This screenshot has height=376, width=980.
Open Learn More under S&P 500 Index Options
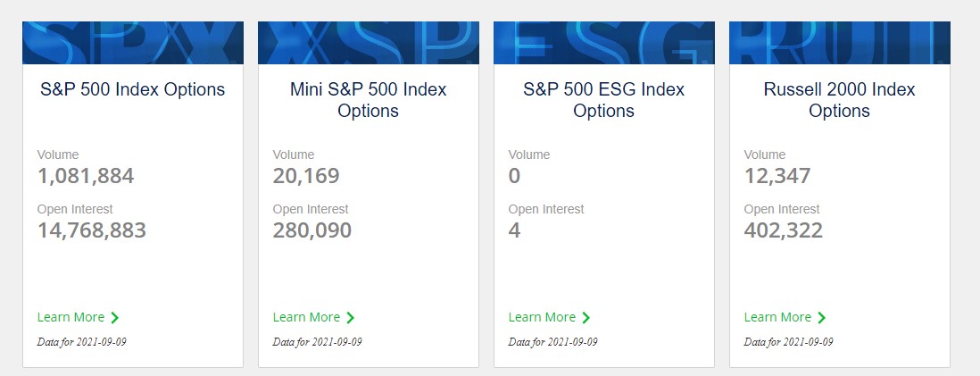pyautogui.click(x=71, y=317)
